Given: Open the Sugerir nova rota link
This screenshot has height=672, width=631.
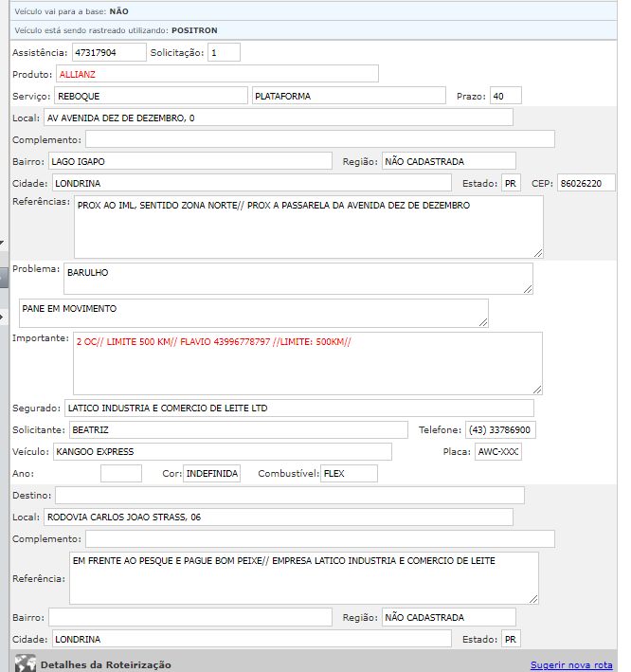Looking at the screenshot, I should coord(570,665).
